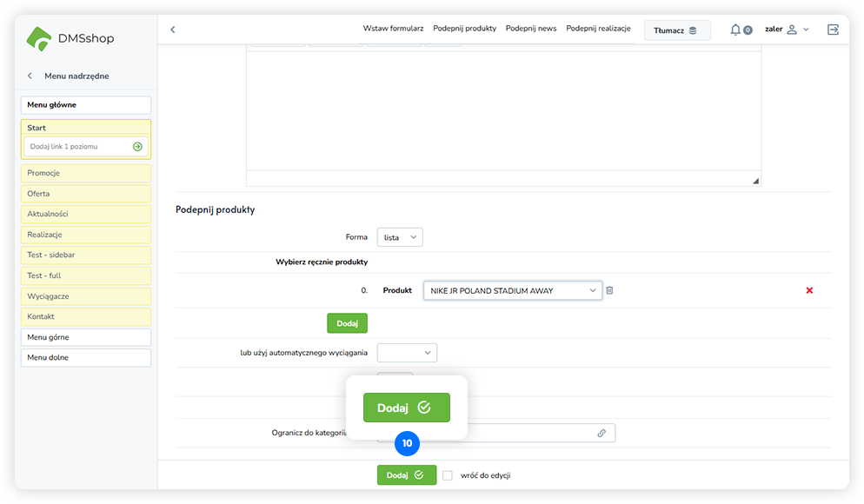Open the zaler user account menu
This screenshot has height=504, width=864.
(x=786, y=30)
